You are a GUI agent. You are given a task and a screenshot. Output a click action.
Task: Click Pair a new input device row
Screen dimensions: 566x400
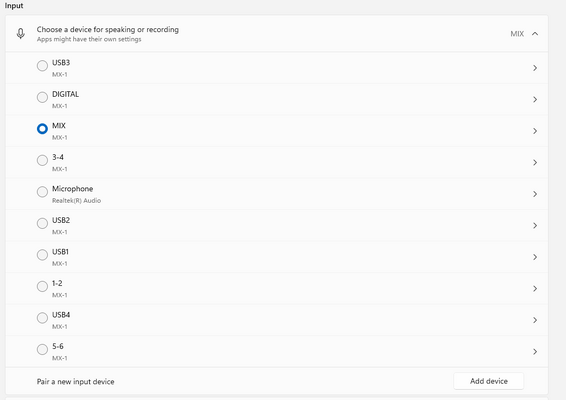click(277, 381)
